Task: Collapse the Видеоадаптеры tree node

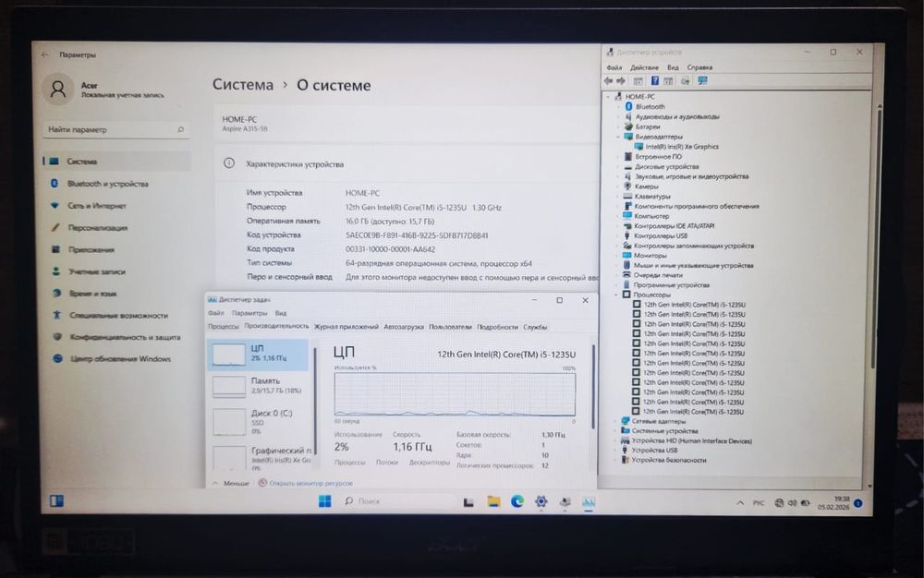Action: point(618,137)
